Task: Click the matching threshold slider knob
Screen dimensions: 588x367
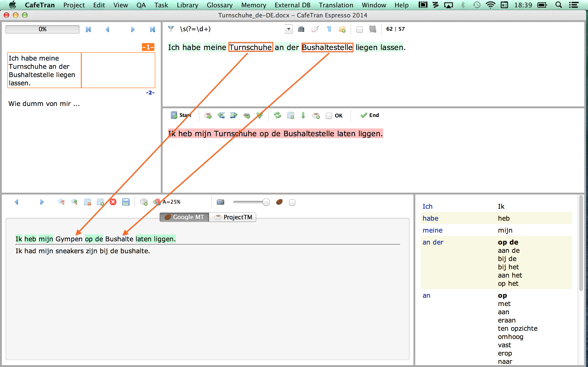Action: 266,202
